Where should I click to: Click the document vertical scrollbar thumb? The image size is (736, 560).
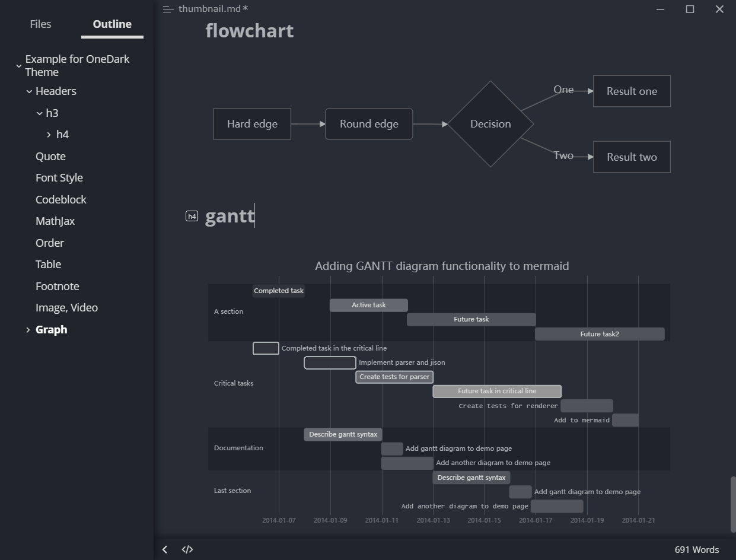coord(732,504)
